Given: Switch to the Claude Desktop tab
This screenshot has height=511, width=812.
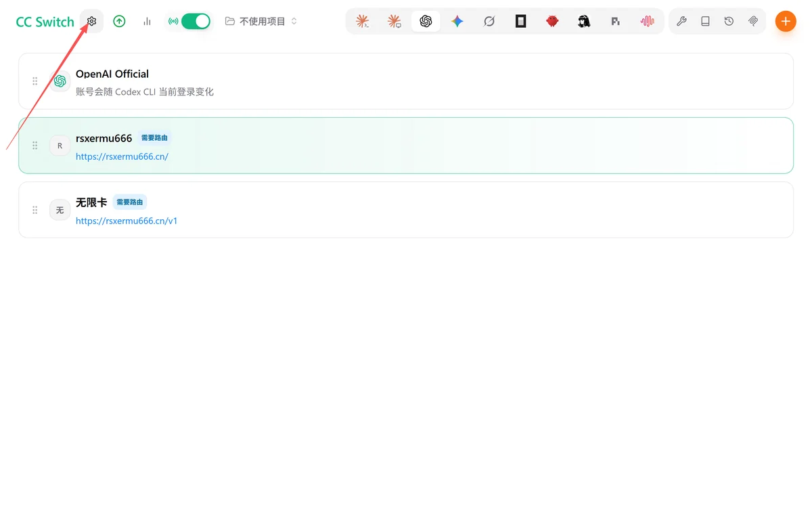Looking at the screenshot, I should pyautogui.click(x=394, y=21).
